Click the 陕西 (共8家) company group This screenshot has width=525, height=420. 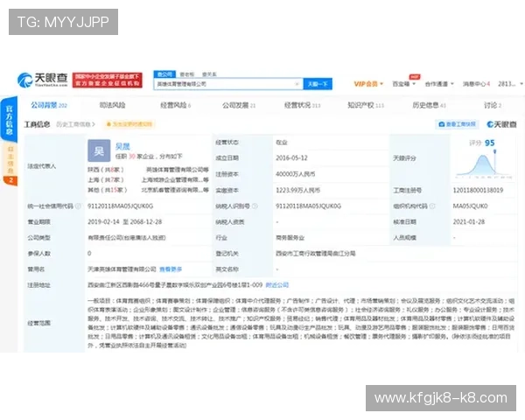pos(106,170)
